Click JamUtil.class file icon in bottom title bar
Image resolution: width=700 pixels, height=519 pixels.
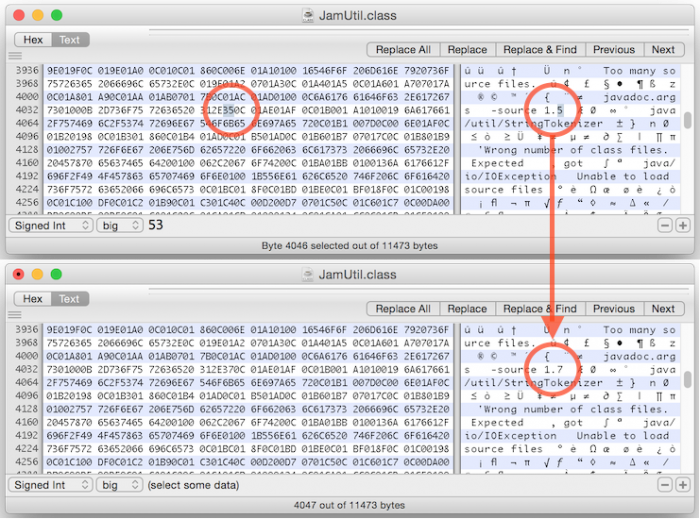(308, 274)
